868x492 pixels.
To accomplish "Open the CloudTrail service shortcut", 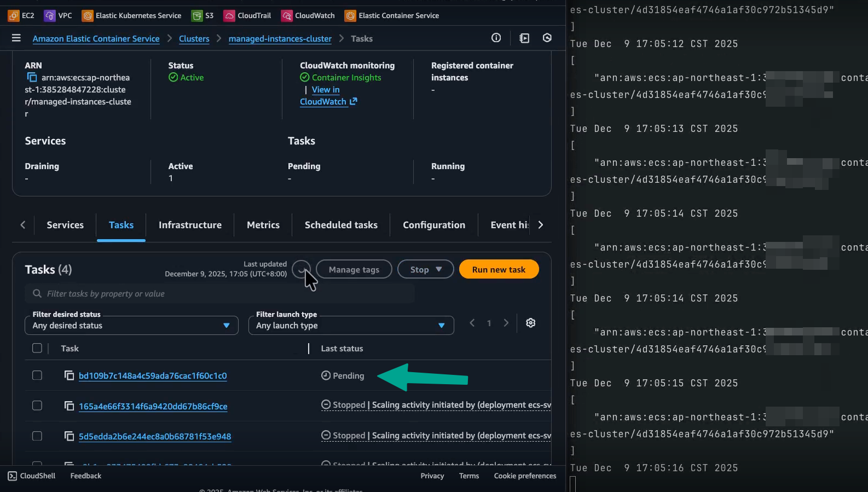I will [x=247, y=15].
